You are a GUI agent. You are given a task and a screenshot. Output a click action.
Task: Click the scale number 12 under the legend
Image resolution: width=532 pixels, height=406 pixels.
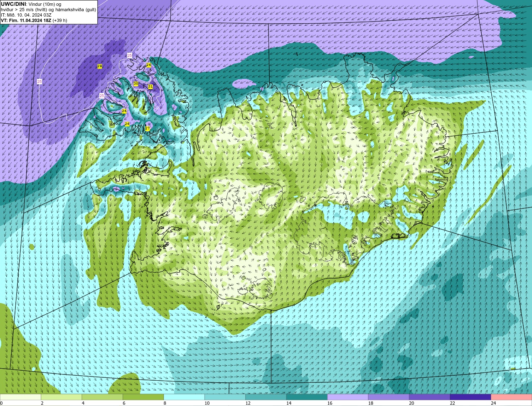248,403
